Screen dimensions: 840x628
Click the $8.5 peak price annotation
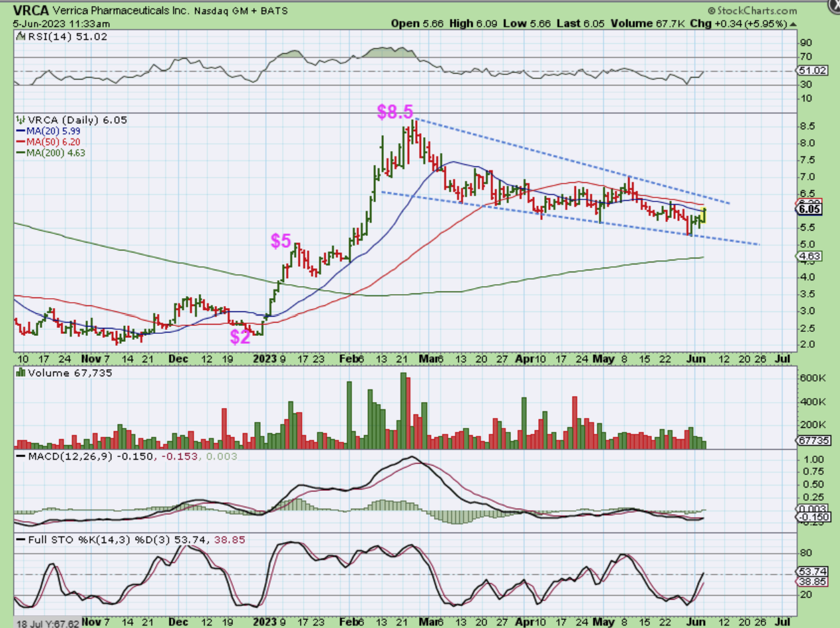(x=394, y=112)
